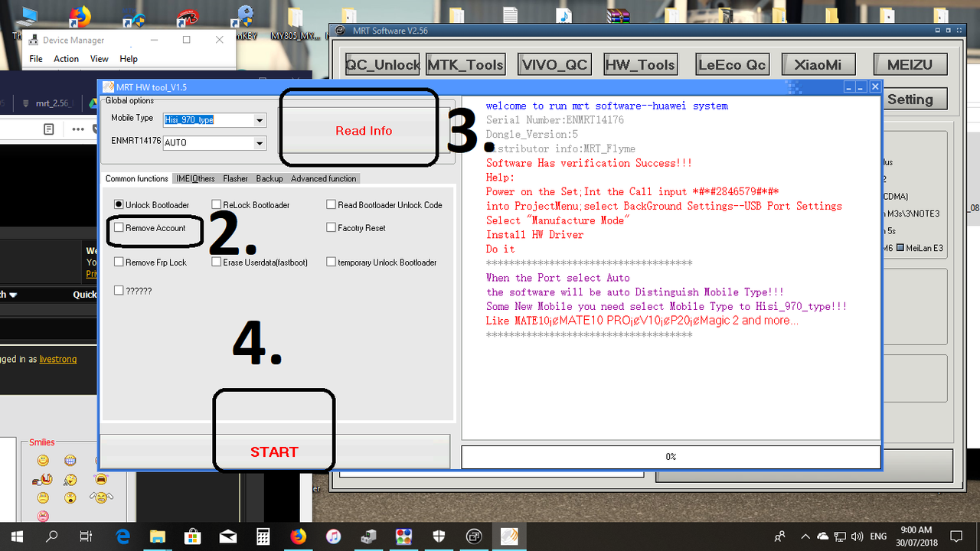Click the browser reader view icon
980x551 pixels.
49,129
